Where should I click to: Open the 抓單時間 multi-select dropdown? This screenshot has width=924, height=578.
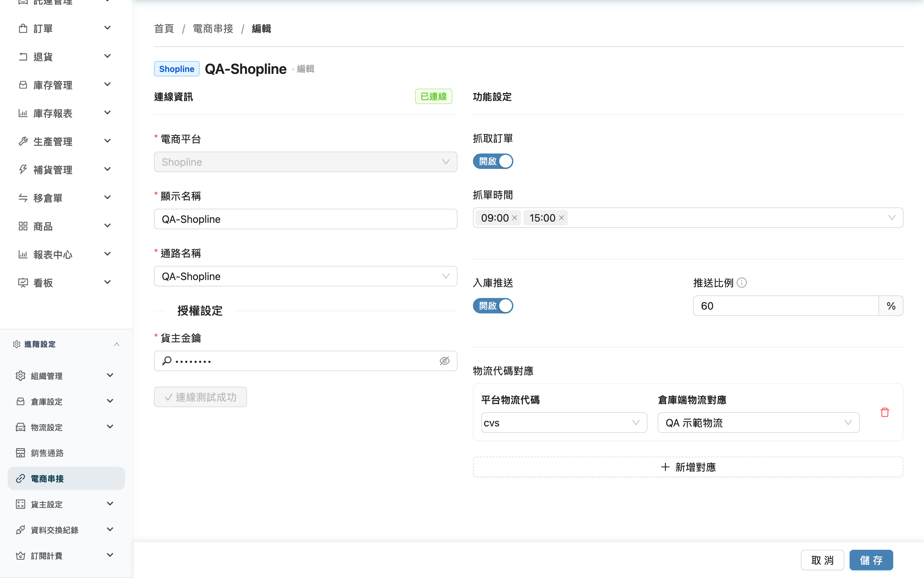coord(688,218)
